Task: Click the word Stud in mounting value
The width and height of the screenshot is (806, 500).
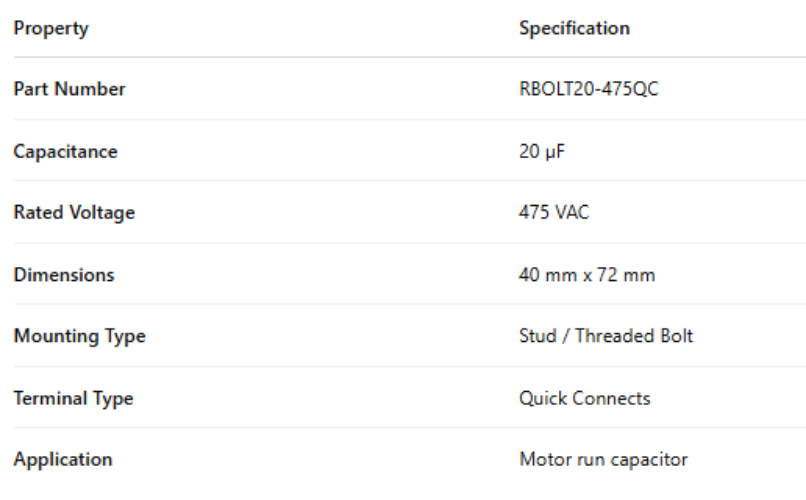Action: coord(536,337)
